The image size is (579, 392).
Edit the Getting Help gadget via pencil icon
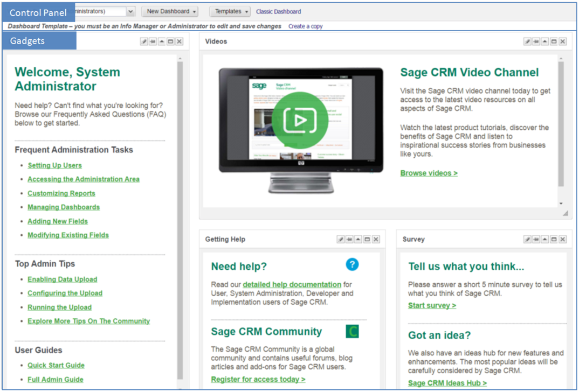(x=341, y=239)
